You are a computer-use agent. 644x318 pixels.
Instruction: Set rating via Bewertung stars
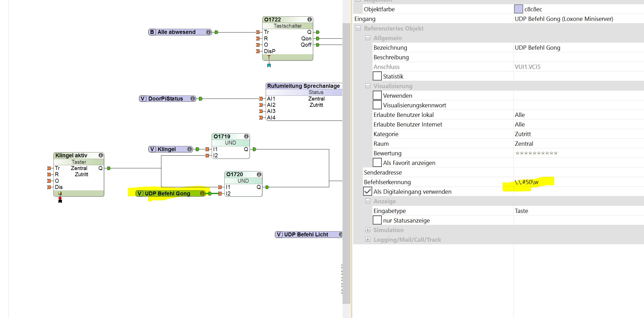(536, 153)
